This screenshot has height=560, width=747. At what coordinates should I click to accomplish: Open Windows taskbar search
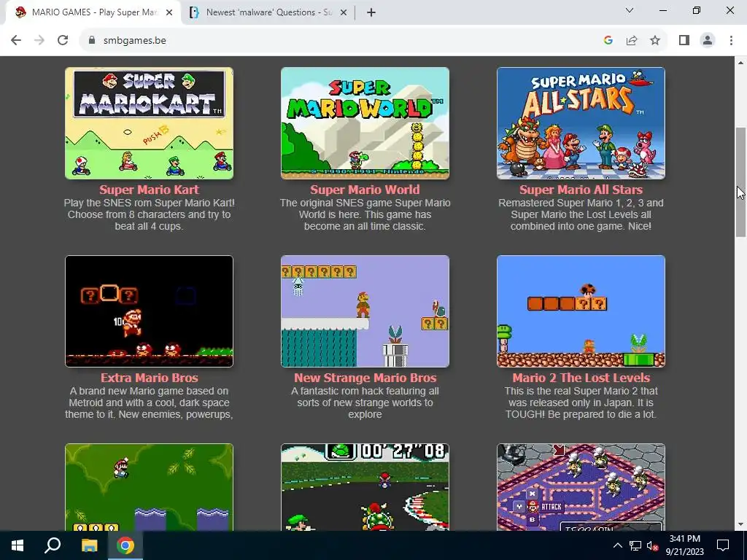click(53, 545)
